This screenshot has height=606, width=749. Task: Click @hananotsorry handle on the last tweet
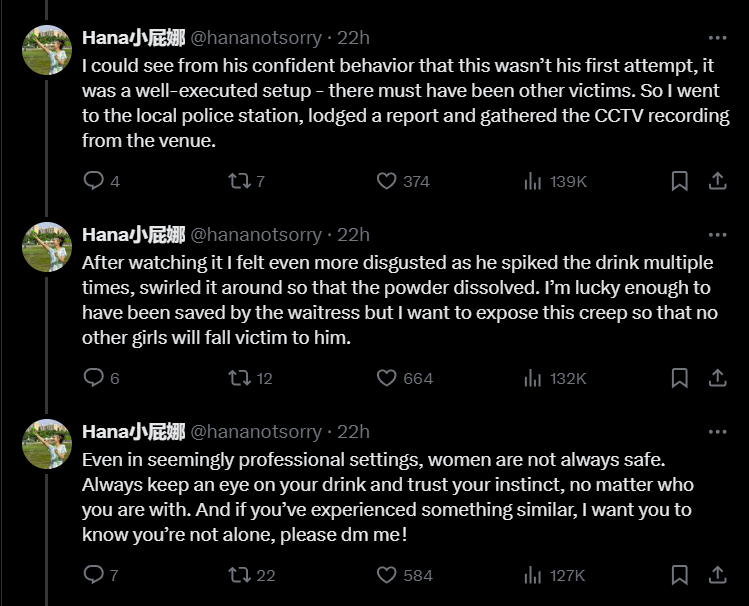pos(256,432)
